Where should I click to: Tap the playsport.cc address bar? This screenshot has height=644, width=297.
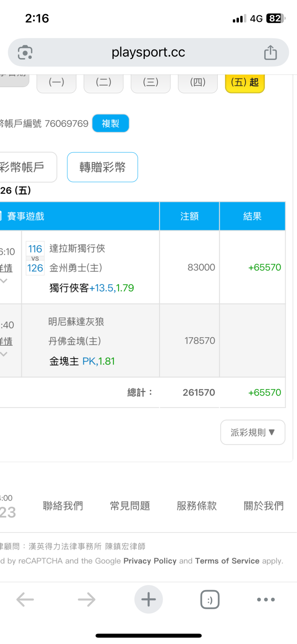pos(148,52)
